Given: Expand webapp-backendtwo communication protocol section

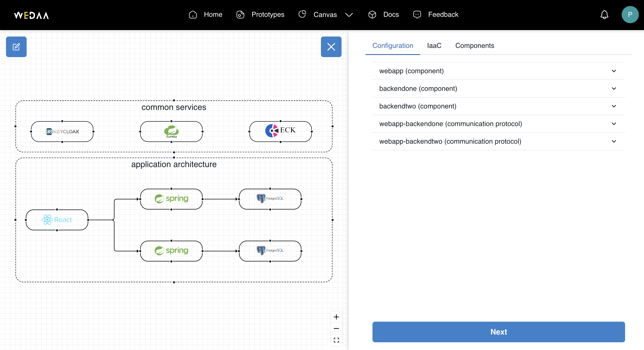Looking at the screenshot, I should click(x=499, y=142).
